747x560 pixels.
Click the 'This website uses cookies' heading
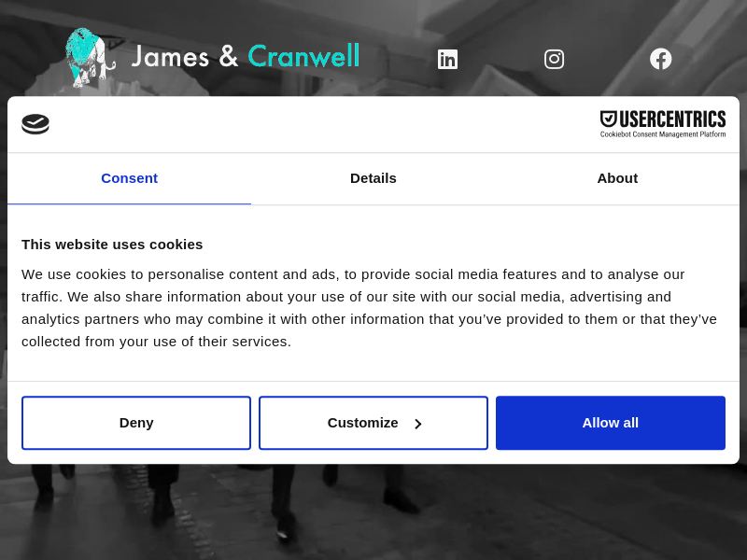pos(112,245)
